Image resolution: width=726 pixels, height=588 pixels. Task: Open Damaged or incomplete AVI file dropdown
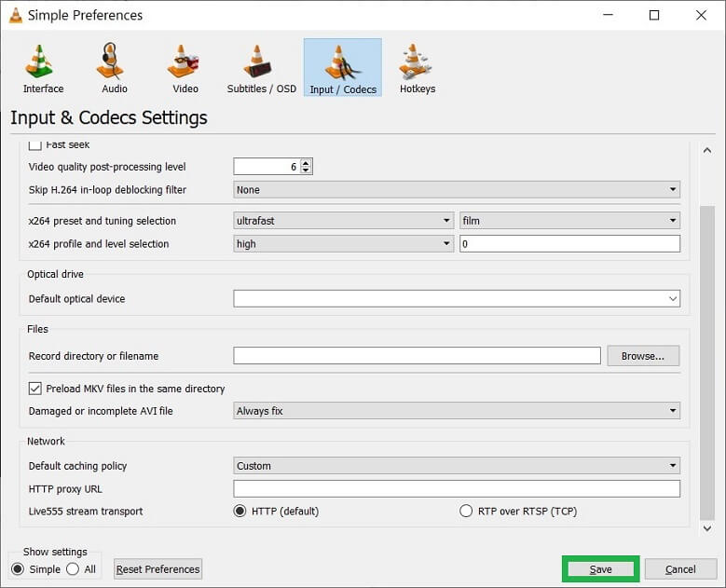[x=457, y=411]
